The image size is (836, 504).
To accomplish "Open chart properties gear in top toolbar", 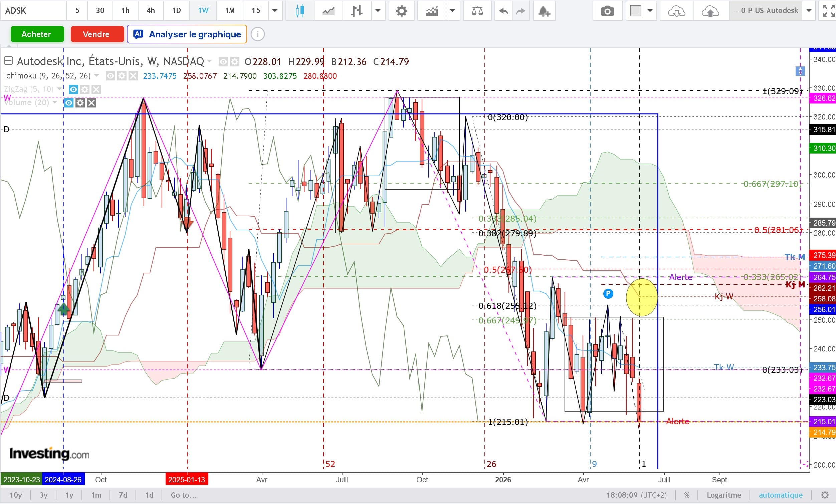I will [401, 11].
